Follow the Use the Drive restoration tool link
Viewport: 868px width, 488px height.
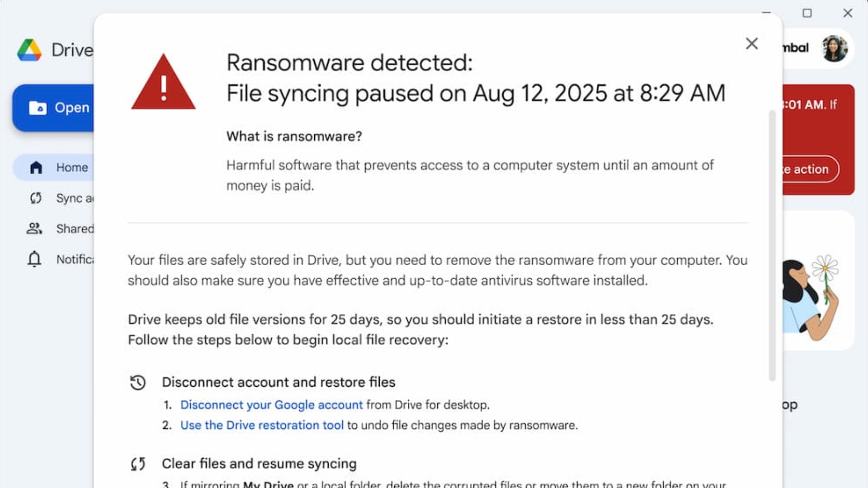click(x=262, y=425)
